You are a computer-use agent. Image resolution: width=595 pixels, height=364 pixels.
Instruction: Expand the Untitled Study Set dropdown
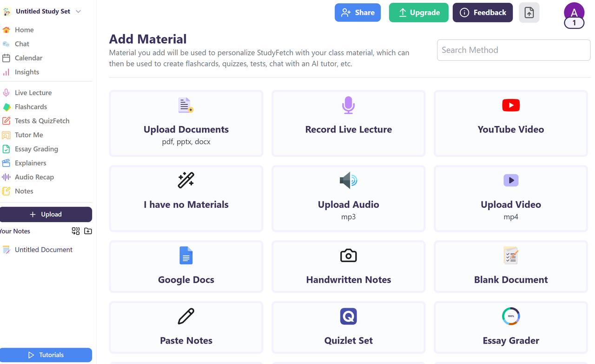tap(78, 12)
